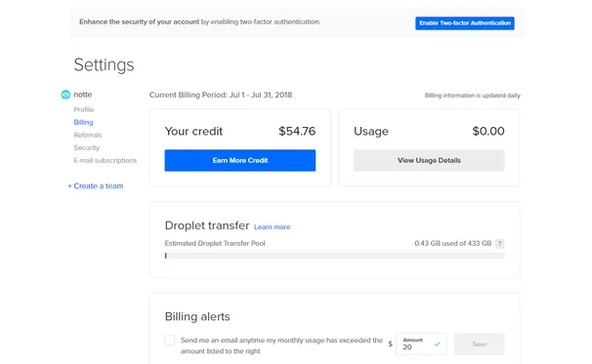Click the notte account name
Viewport: 592px width, 364px height.
pyautogui.click(x=83, y=95)
